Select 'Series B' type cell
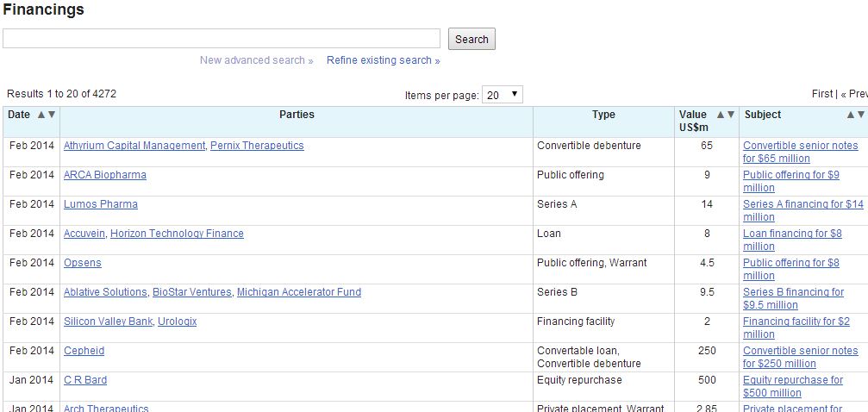The height and width of the screenshot is (412, 868). [x=557, y=292]
